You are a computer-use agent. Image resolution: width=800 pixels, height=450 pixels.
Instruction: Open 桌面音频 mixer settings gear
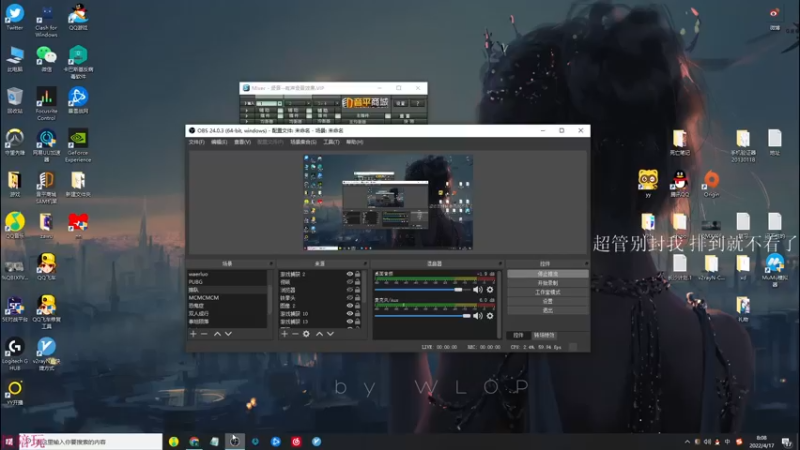tap(490, 290)
